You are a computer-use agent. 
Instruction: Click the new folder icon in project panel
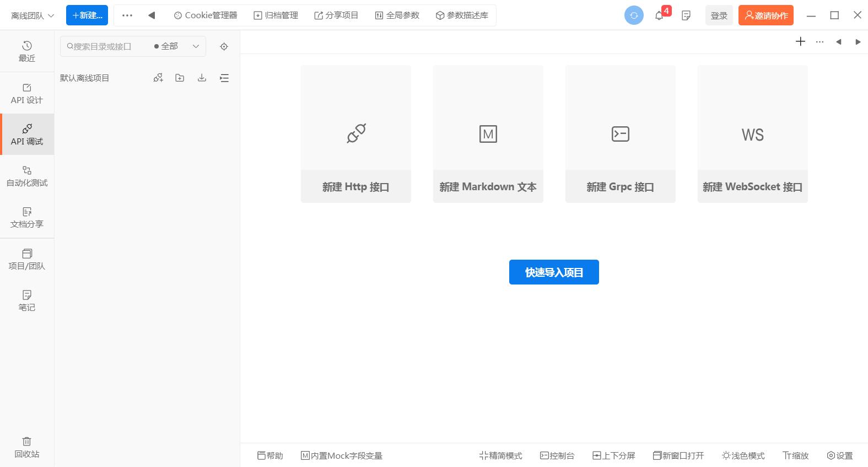click(x=180, y=78)
